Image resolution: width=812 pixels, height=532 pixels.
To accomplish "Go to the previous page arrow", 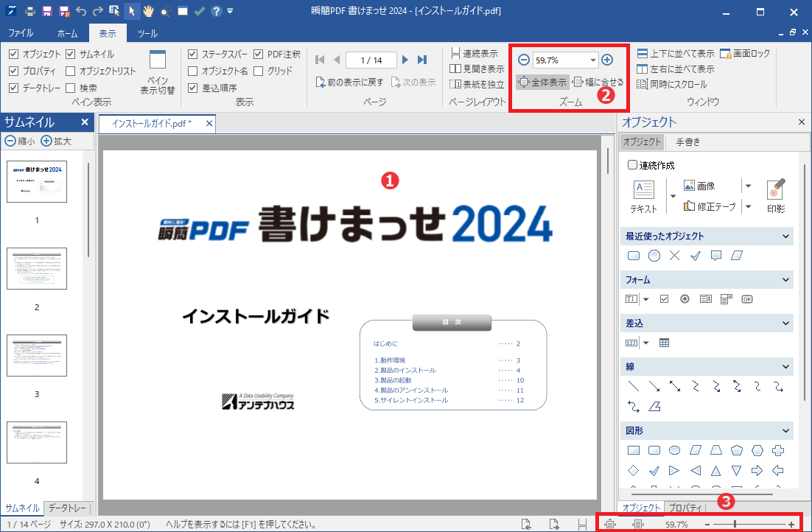I will [x=337, y=60].
